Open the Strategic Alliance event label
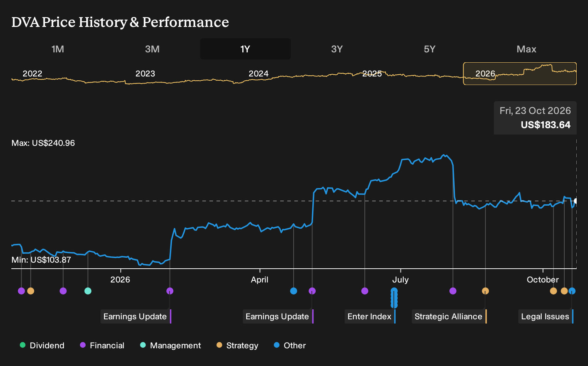The image size is (588, 366). [449, 316]
